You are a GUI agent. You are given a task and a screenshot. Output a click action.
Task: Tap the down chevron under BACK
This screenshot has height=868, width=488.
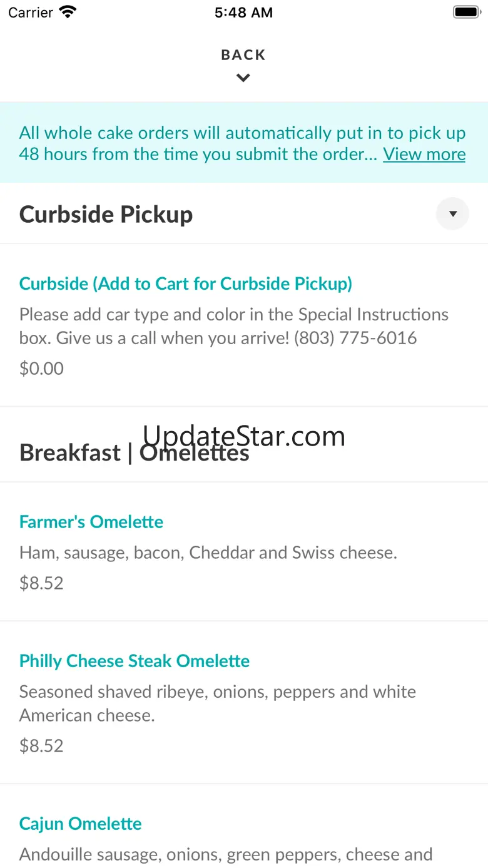pyautogui.click(x=243, y=78)
